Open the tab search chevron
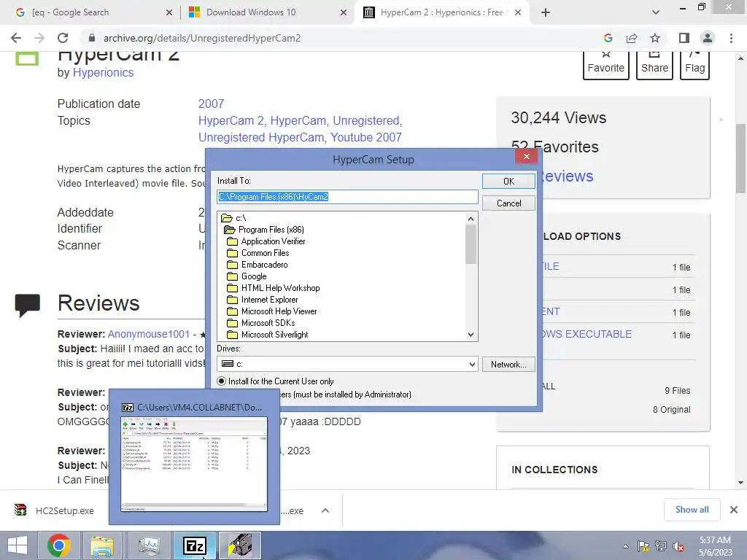 (x=656, y=12)
